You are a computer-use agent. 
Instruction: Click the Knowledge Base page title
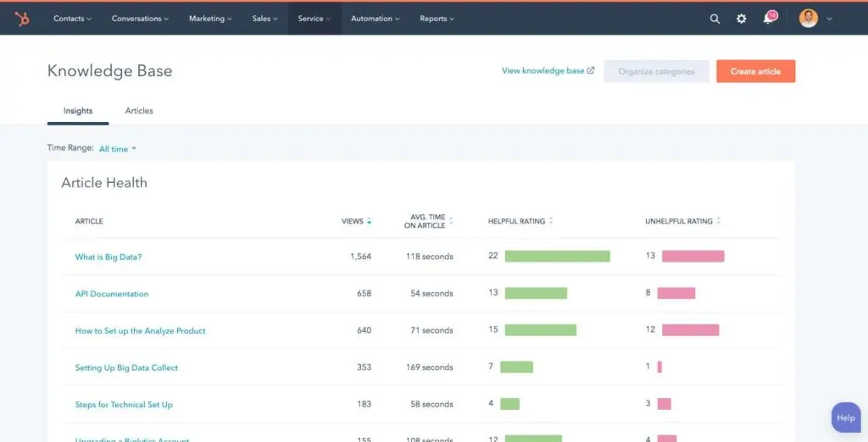coord(109,71)
